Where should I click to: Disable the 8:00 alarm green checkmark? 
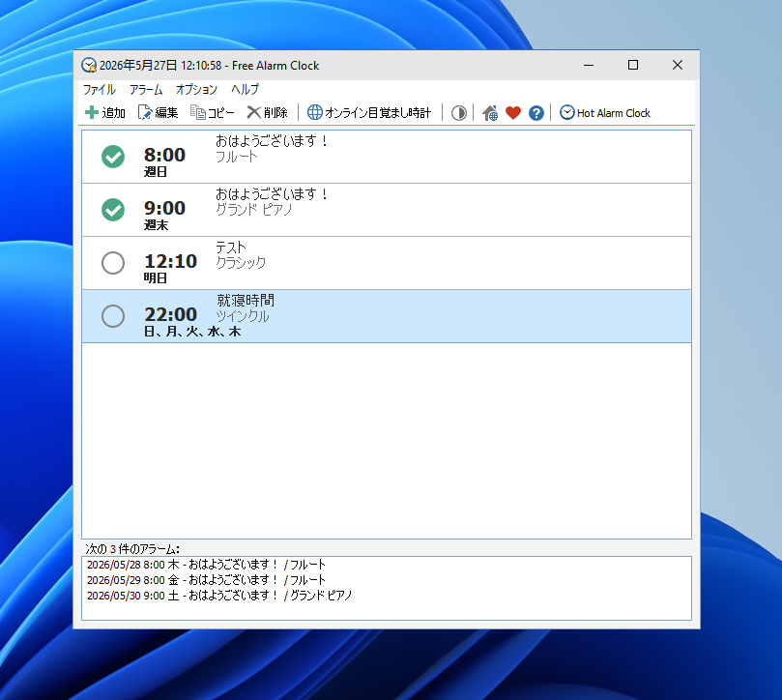click(113, 157)
